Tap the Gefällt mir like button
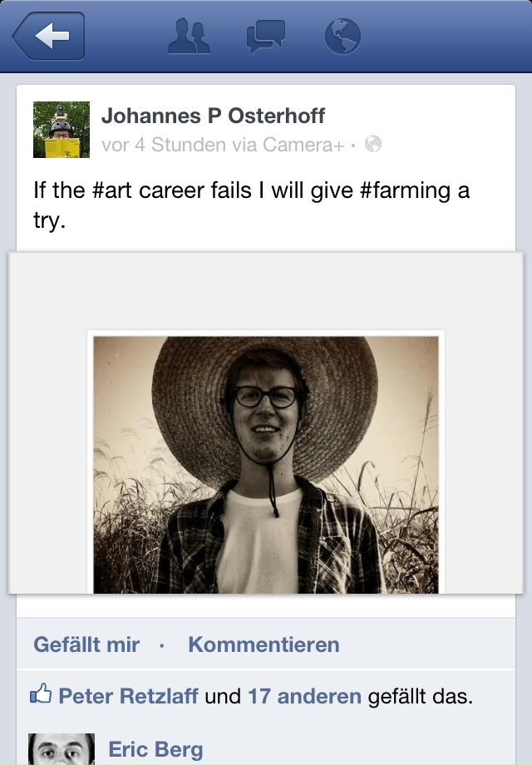This screenshot has height=765, width=532. click(x=86, y=644)
